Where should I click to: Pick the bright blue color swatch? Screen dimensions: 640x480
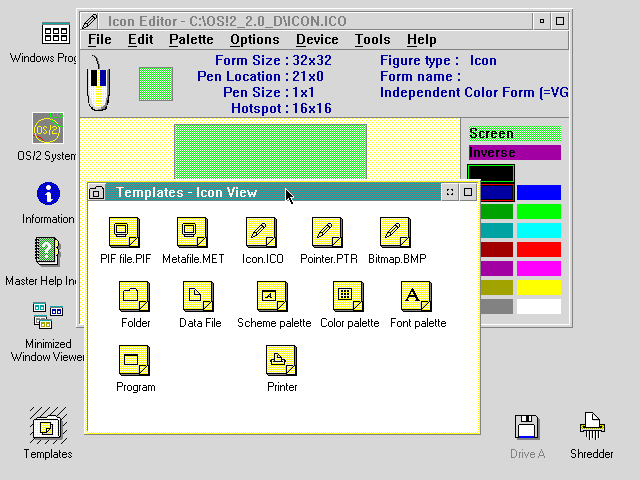coord(539,193)
